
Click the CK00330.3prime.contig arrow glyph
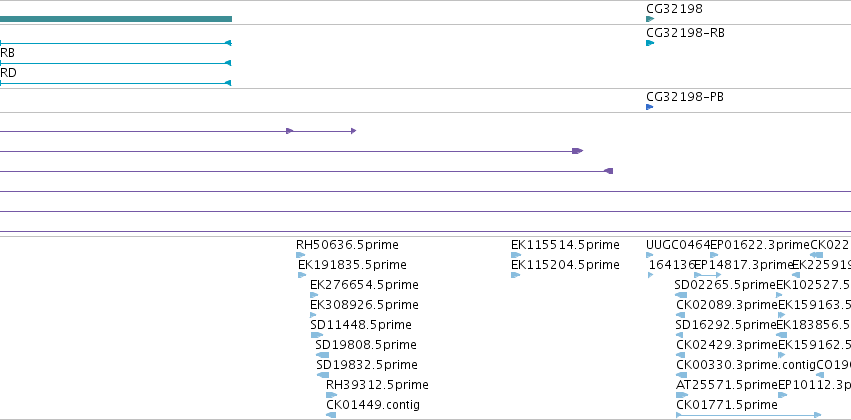pyautogui.click(x=682, y=375)
